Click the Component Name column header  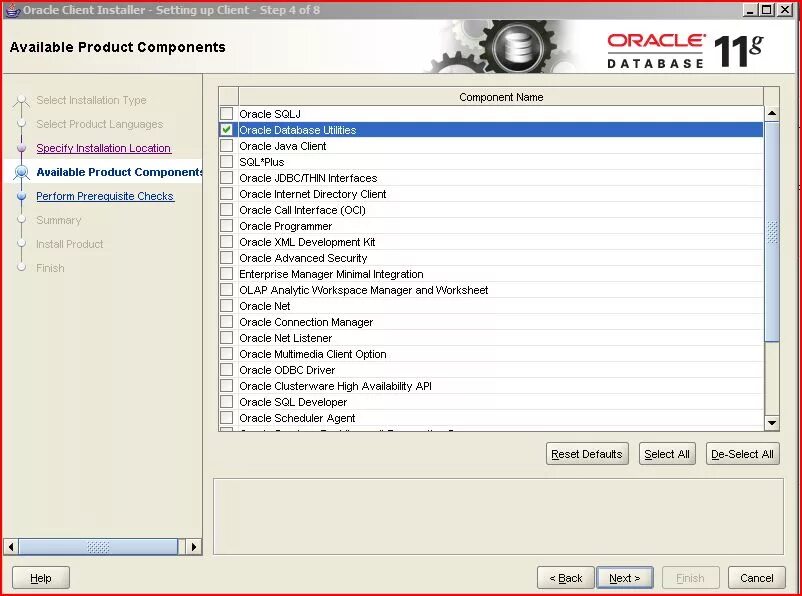501,97
